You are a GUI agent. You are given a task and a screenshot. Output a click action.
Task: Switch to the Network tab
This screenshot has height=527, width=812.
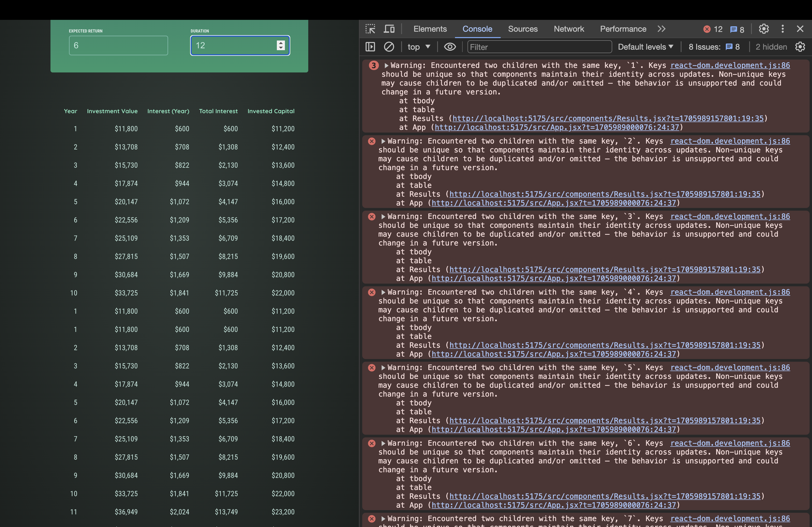click(569, 29)
